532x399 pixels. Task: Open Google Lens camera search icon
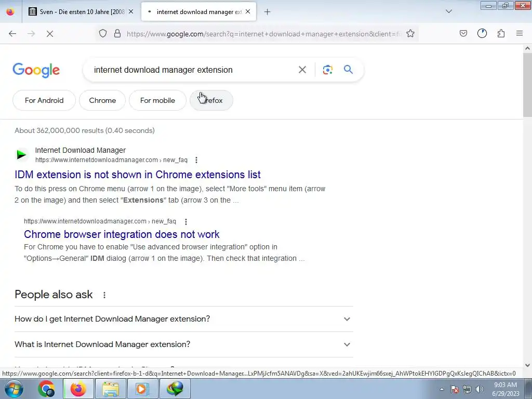[x=327, y=70]
